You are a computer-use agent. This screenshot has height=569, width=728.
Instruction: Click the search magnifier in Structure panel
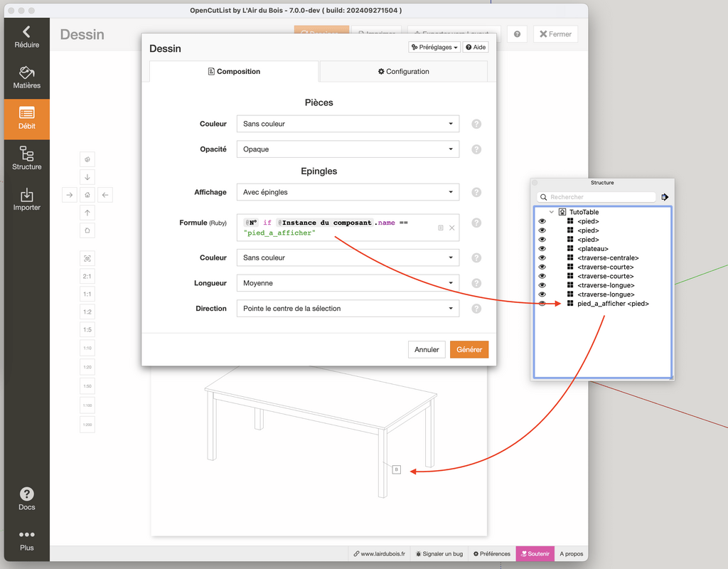point(544,197)
